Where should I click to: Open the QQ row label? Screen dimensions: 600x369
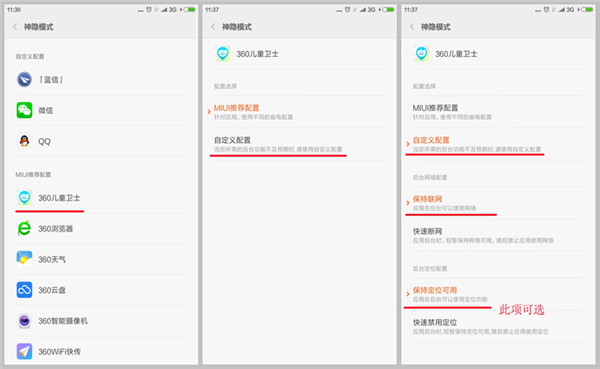(x=44, y=141)
